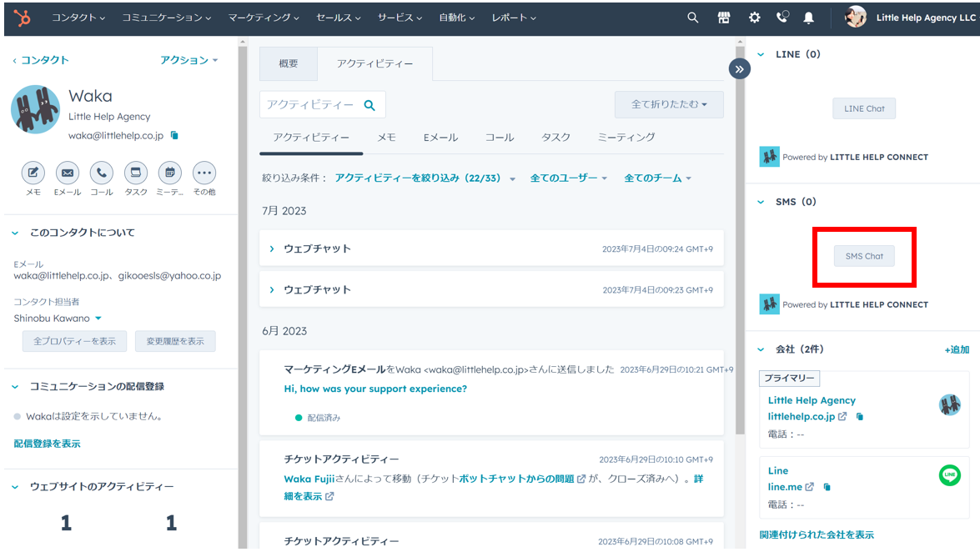Click the HubSpot sprocket logo
This screenshot has width=980, height=552.
22,18
